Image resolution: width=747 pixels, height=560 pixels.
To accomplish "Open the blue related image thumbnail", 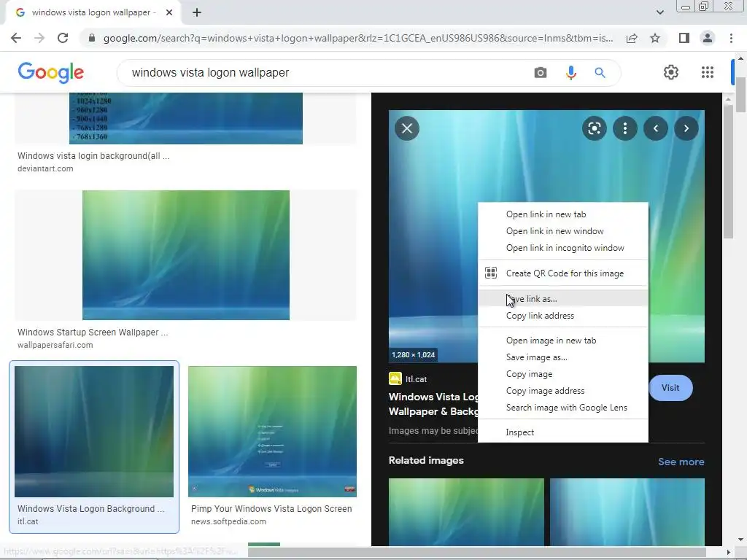I will click(x=627, y=512).
